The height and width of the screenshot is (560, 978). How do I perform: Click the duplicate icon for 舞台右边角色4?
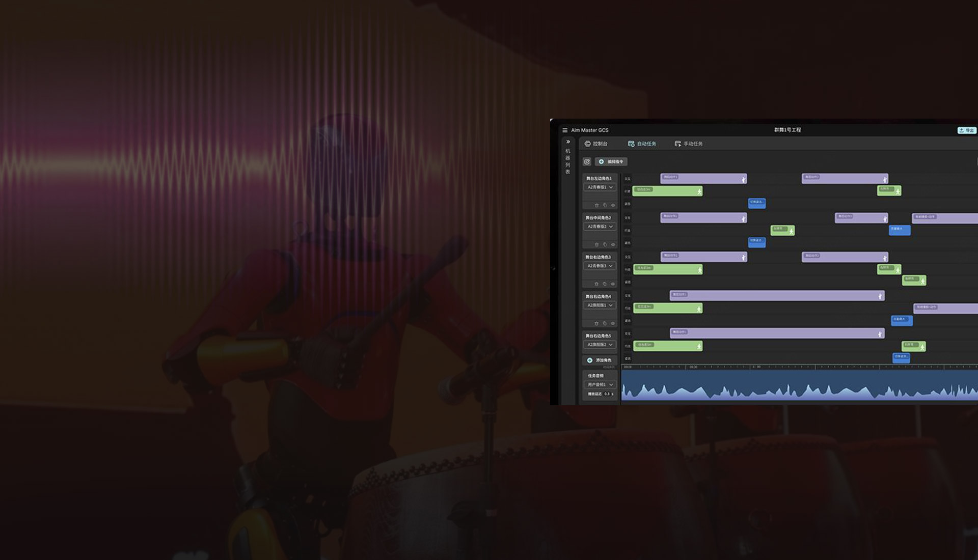(x=605, y=323)
